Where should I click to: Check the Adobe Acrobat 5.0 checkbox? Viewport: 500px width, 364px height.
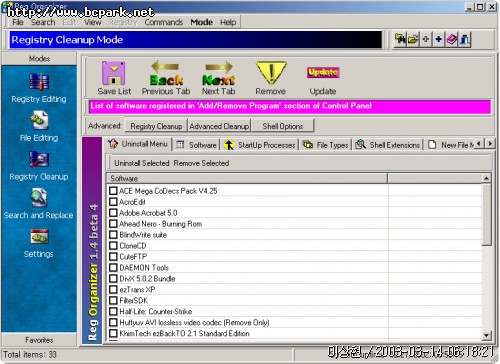click(113, 213)
